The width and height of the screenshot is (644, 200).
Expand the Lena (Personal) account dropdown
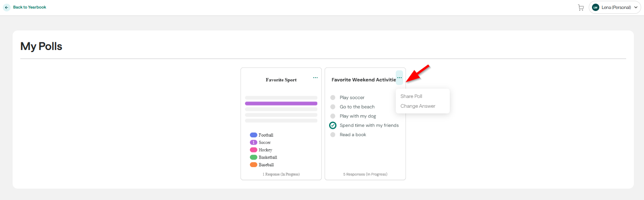(x=615, y=7)
